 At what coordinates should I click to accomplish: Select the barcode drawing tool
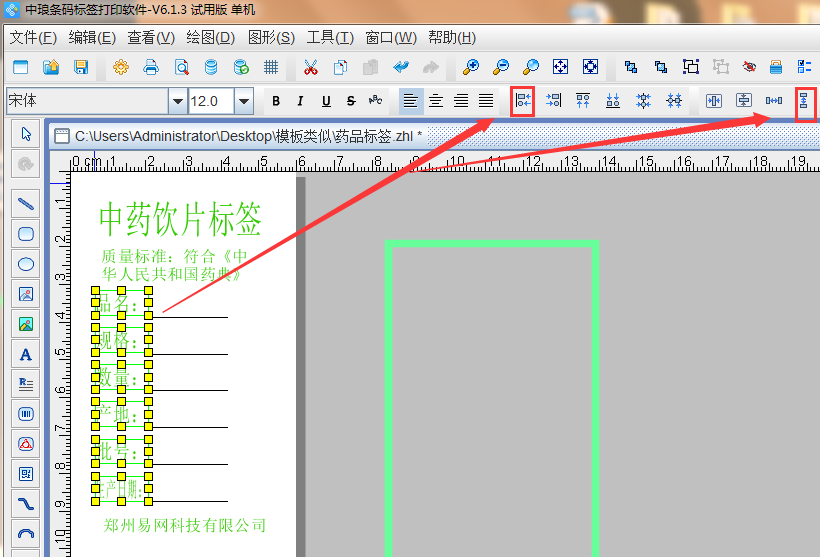pos(26,413)
